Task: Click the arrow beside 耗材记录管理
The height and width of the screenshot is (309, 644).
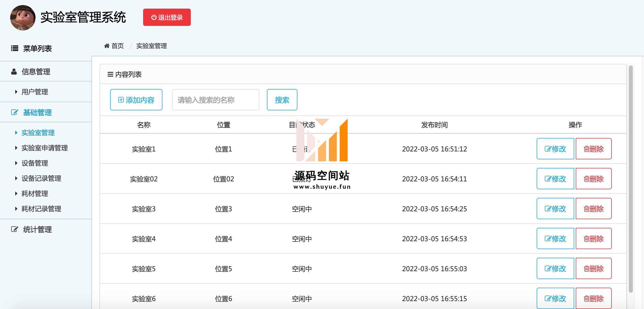Action: (16, 209)
